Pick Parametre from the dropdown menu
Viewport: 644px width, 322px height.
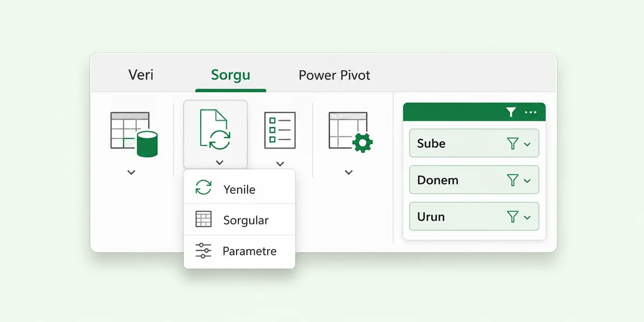point(239,251)
